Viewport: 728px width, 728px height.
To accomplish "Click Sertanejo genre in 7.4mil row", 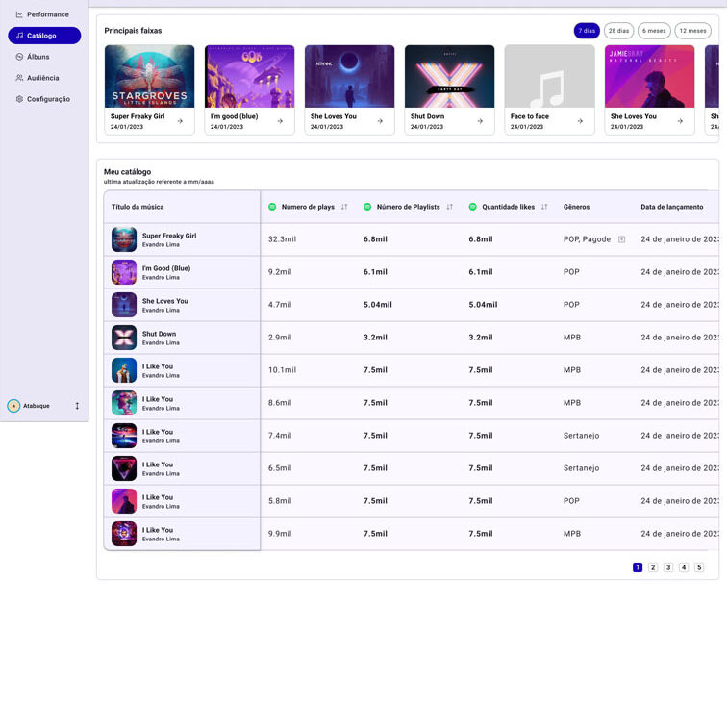I will pyautogui.click(x=581, y=436).
